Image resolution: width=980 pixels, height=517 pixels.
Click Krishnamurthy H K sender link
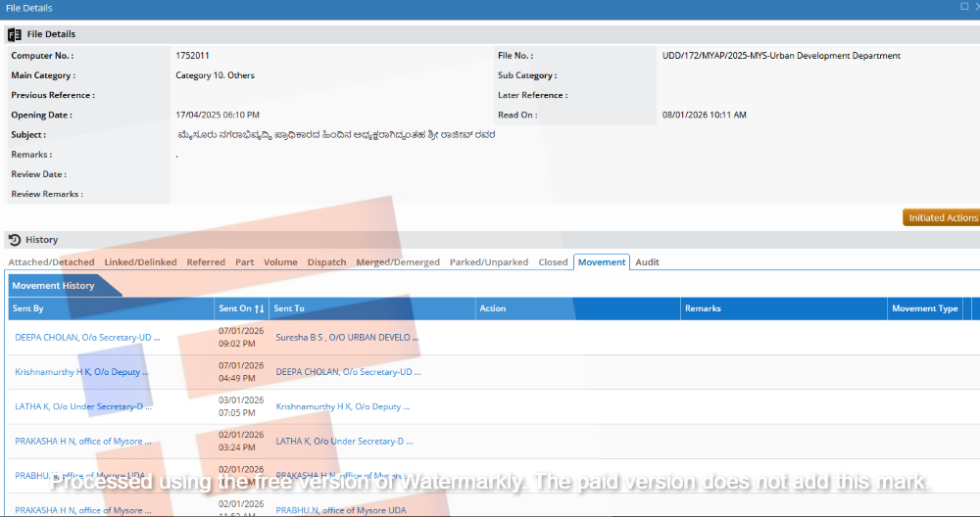(x=87, y=372)
